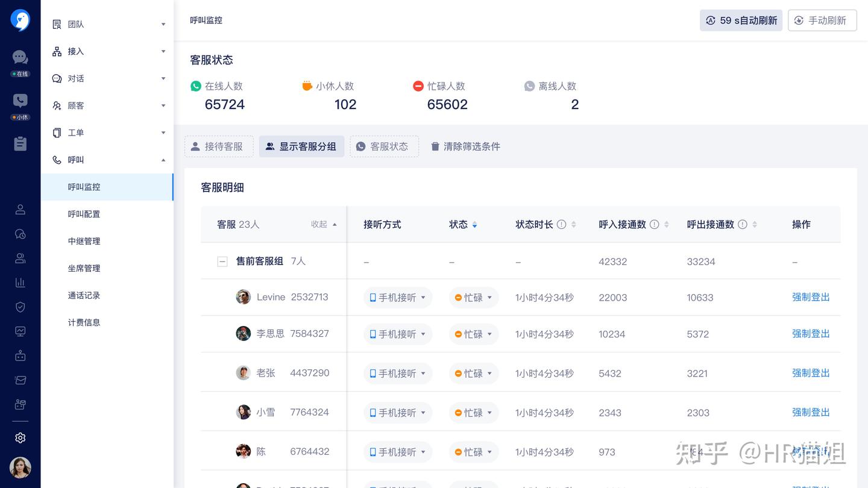Toggle the 接待客服 filter
The height and width of the screenshot is (488, 868).
coord(219,146)
